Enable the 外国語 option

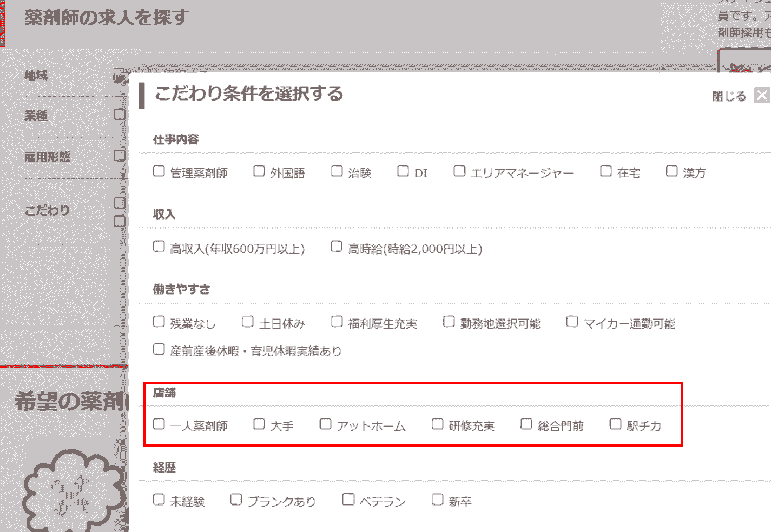259,171
